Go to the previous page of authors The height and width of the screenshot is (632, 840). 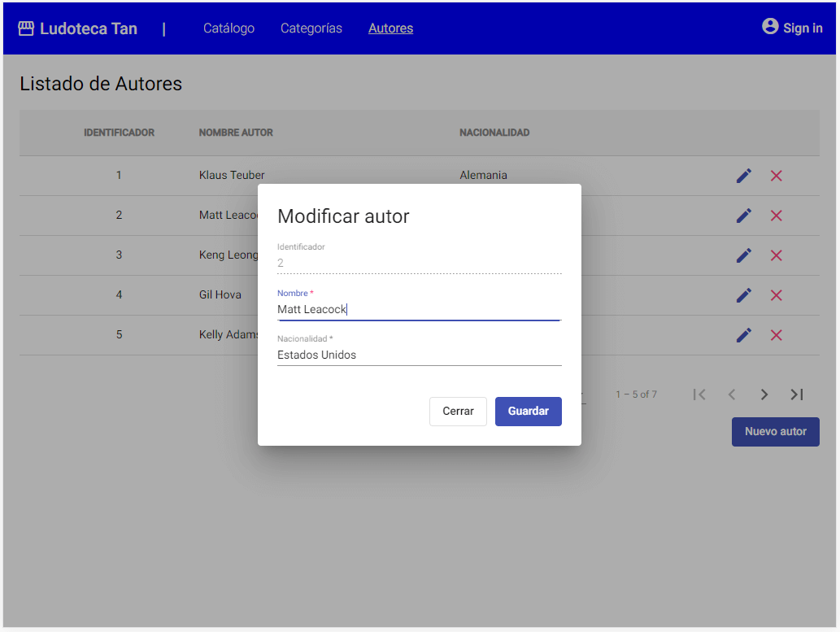tap(731, 394)
